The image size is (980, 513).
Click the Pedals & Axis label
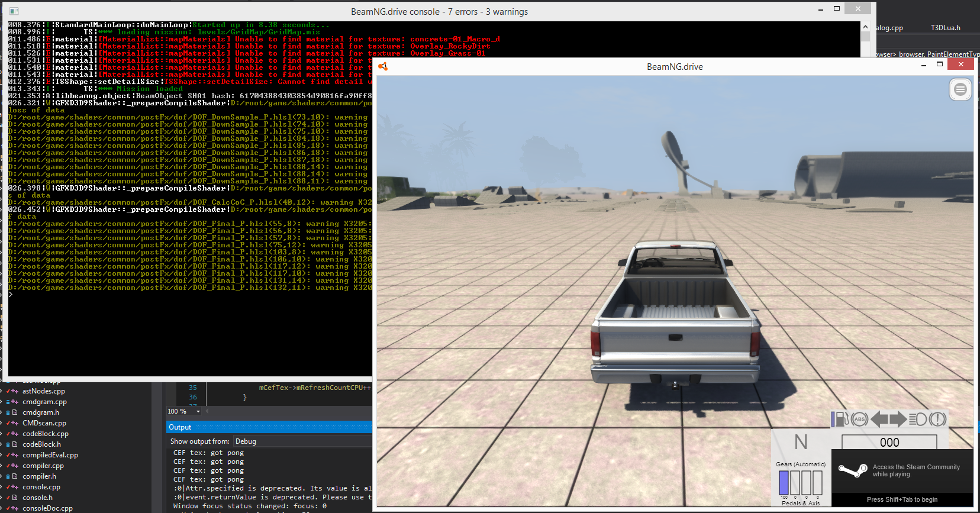(x=801, y=503)
